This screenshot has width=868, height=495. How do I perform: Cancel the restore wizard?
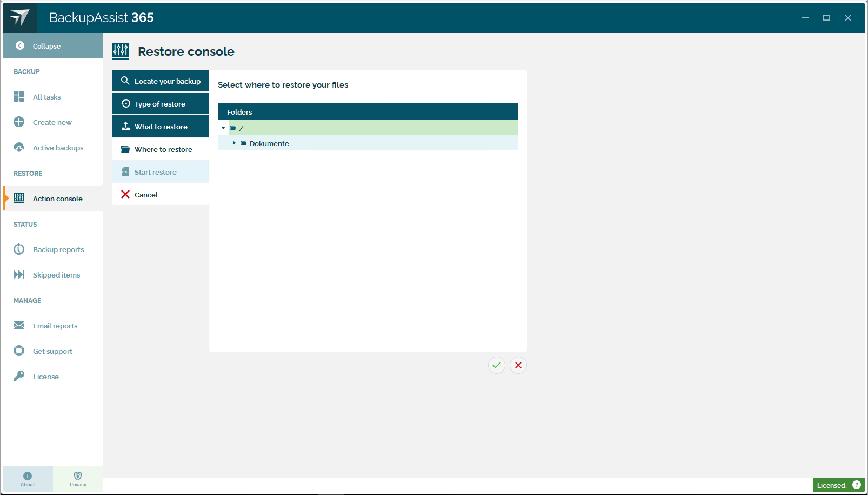[161, 195]
